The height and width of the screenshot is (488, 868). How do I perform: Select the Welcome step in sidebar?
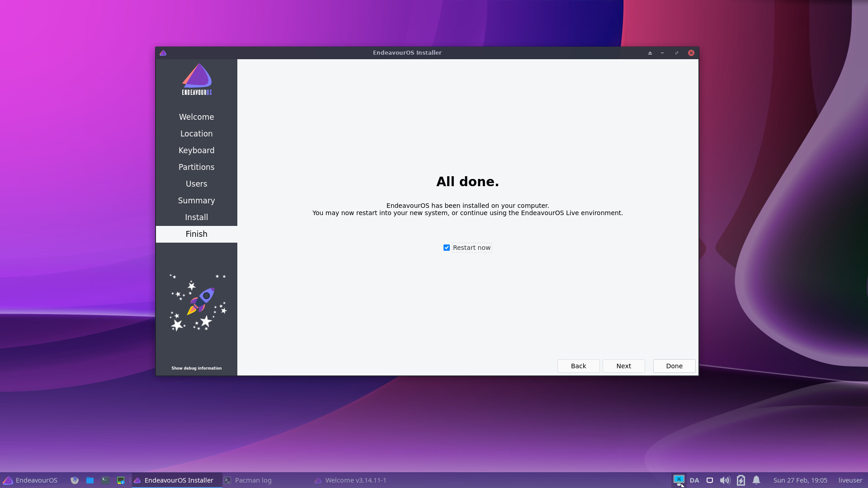coord(196,117)
